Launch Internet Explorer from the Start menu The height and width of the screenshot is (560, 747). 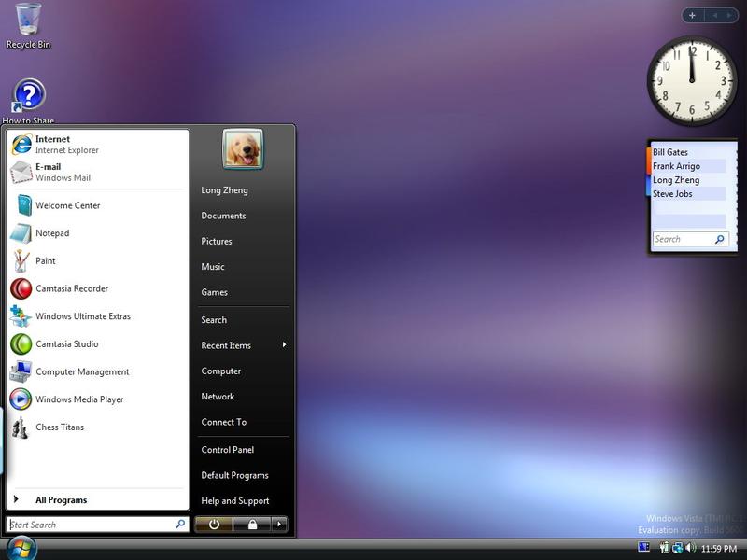coord(98,145)
